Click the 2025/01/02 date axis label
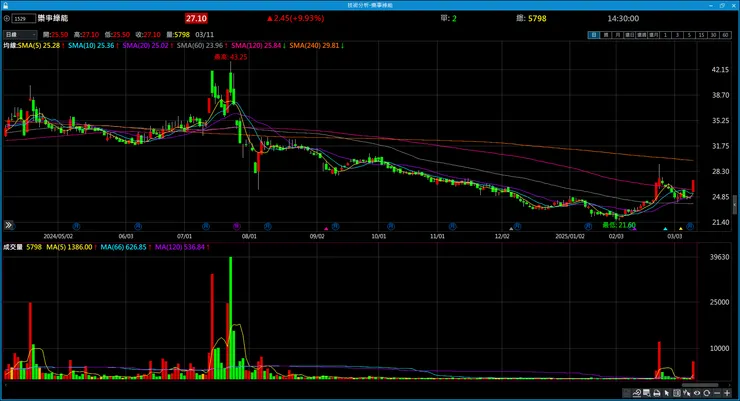Image resolution: width=740 pixels, height=401 pixels. [x=570, y=236]
